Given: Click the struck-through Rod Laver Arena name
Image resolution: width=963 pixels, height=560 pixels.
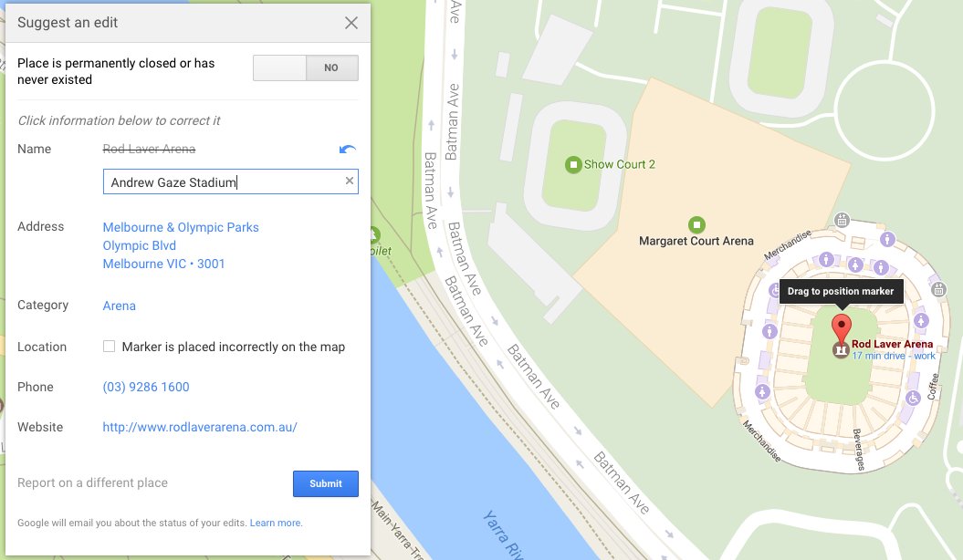Looking at the screenshot, I should (149, 149).
